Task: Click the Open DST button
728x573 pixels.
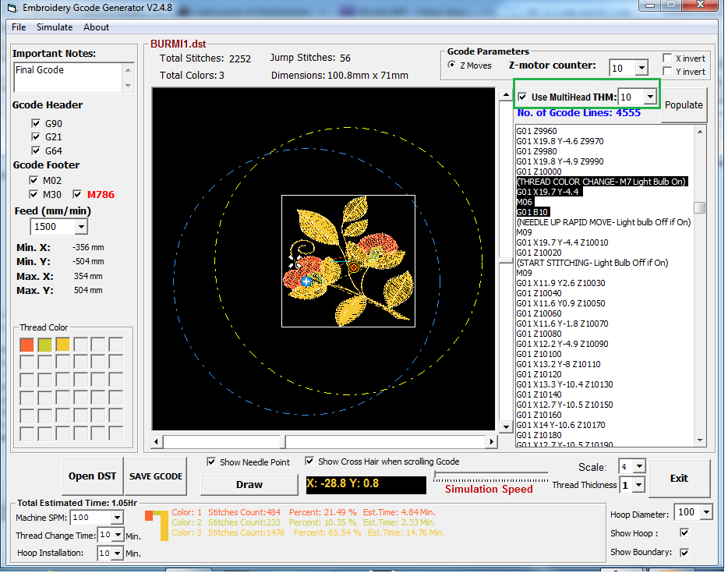Action: click(x=92, y=476)
